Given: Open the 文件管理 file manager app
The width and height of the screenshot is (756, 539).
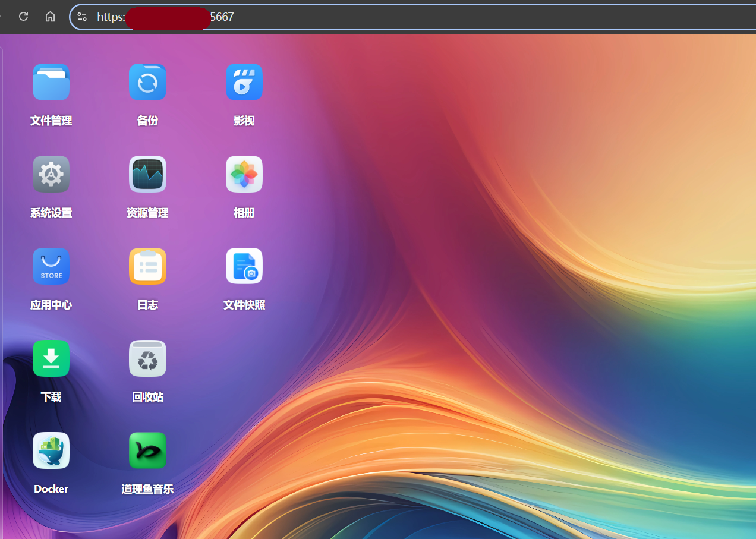Looking at the screenshot, I should pyautogui.click(x=51, y=82).
